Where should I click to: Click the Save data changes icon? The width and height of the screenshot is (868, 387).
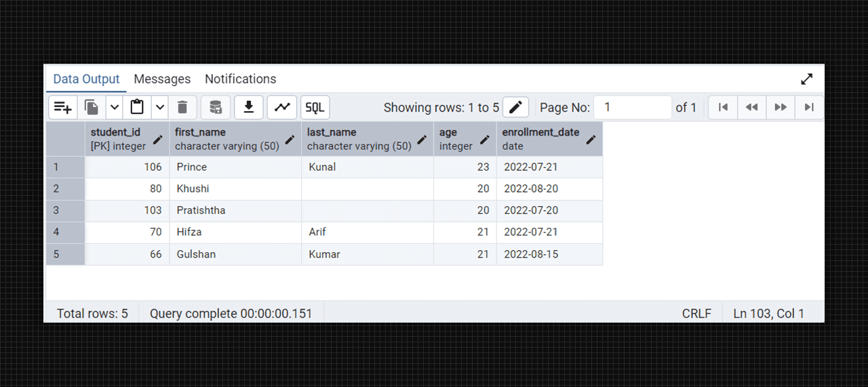(x=216, y=107)
